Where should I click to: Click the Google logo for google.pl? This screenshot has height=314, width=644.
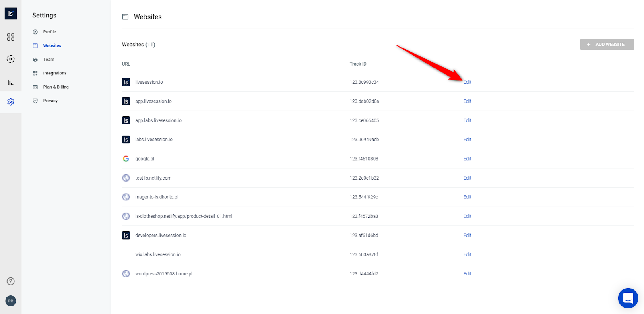click(x=126, y=159)
